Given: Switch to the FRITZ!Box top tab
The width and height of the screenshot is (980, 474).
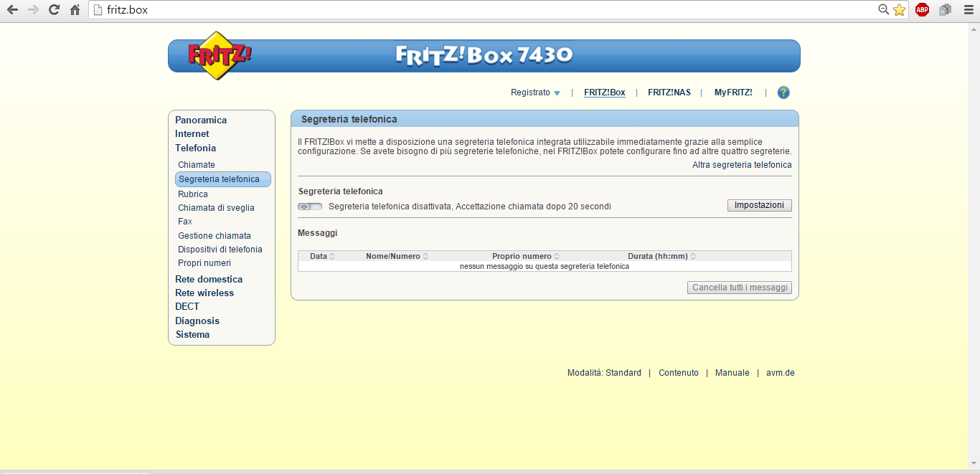Looking at the screenshot, I should pyautogui.click(x=605, y=93).
